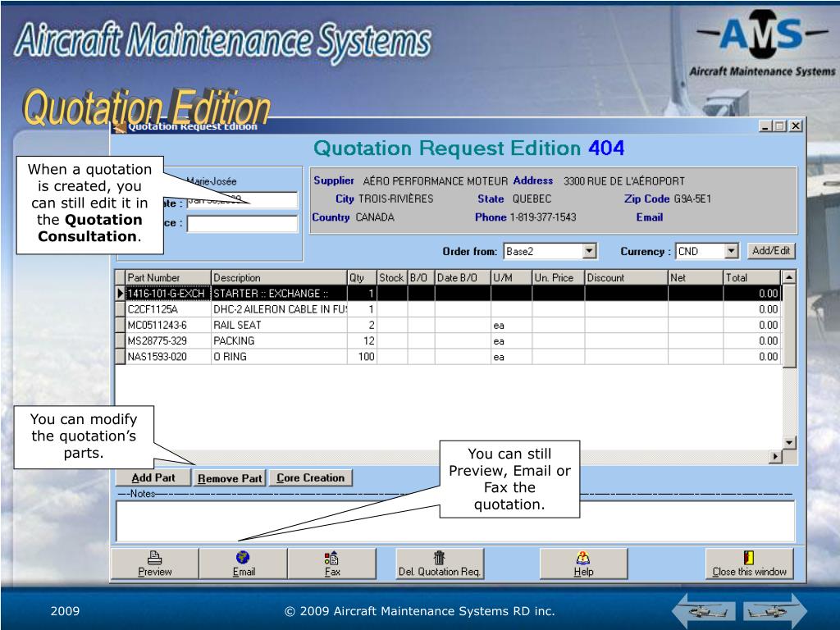The image size is (840, 630).
Task: Click the Total column header
Action: point(752,277)
